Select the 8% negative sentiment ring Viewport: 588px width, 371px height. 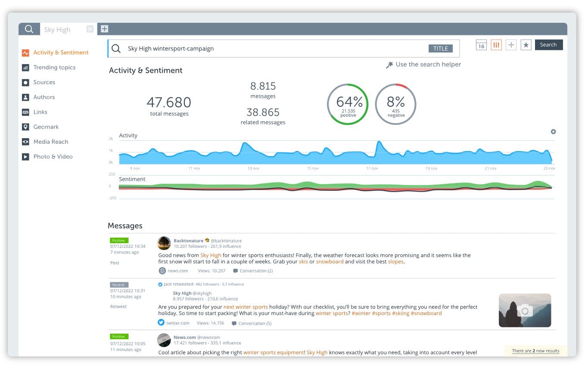[395, 104]
